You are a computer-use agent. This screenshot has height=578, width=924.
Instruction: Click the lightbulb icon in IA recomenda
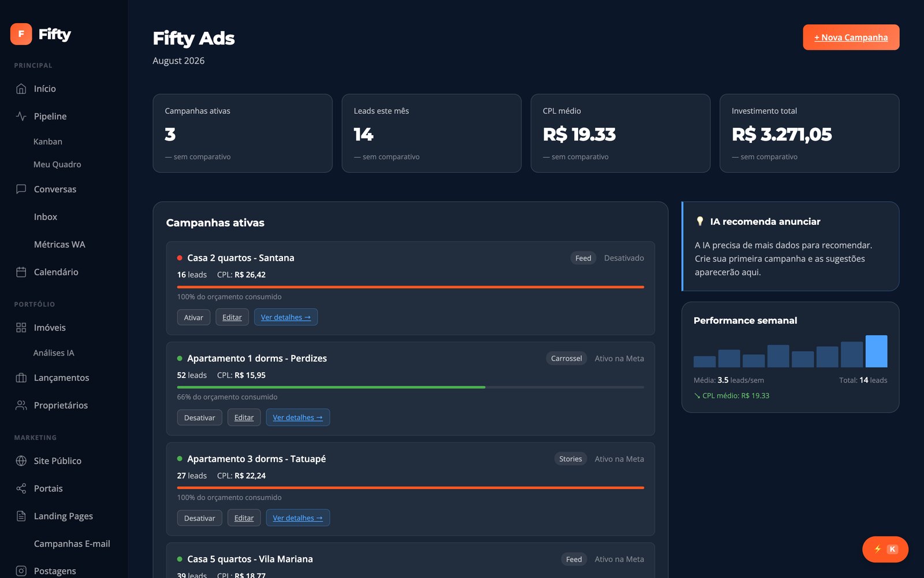700,221
